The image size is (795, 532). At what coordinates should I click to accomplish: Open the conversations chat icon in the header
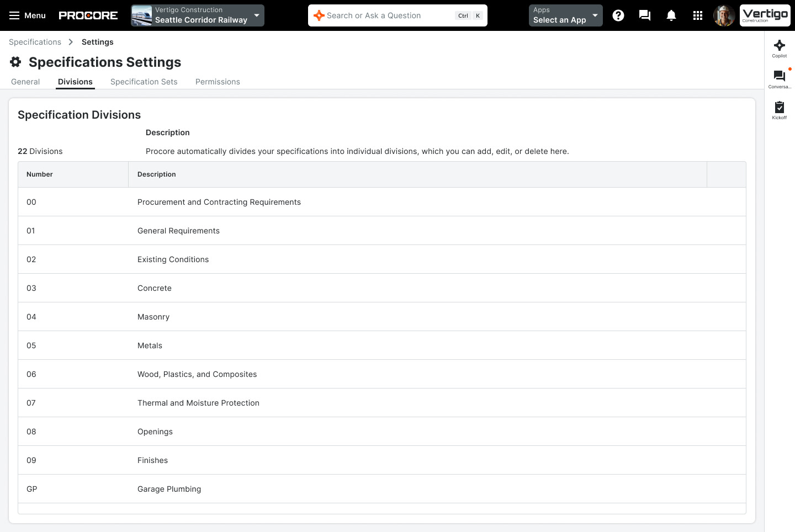(x=645, y=15)
